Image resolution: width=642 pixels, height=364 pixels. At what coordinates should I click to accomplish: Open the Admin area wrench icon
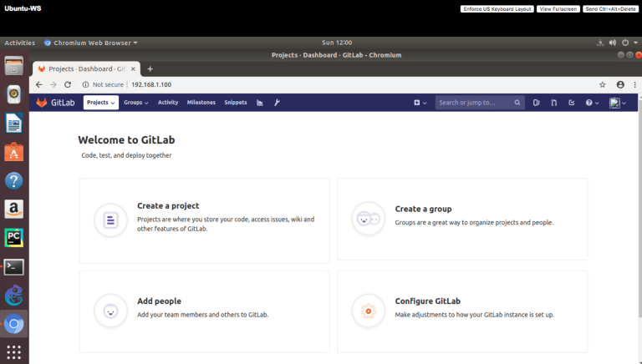(x=277, y=103)
